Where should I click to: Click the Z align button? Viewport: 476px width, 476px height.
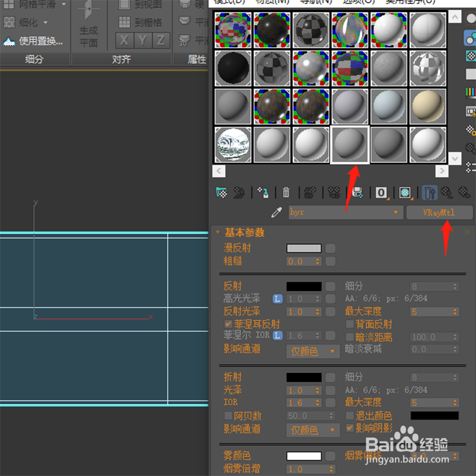[161, 40]
